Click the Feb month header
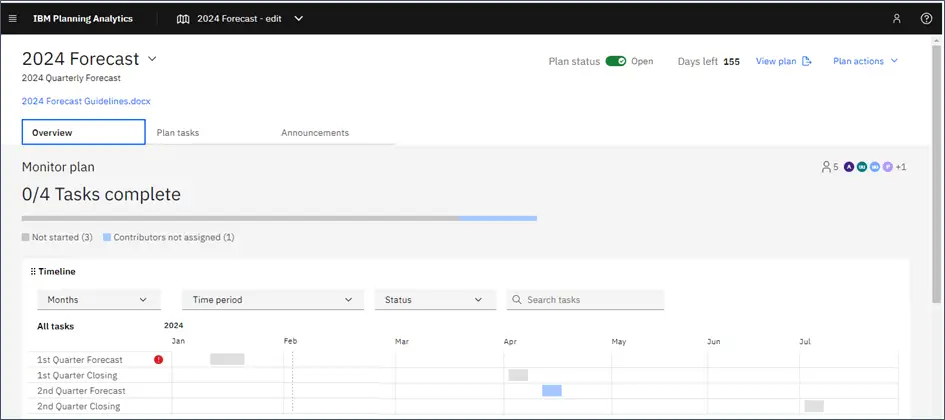The width and height of the screenshot is (945, 420). pyautogui.click(x=290, y=341)
